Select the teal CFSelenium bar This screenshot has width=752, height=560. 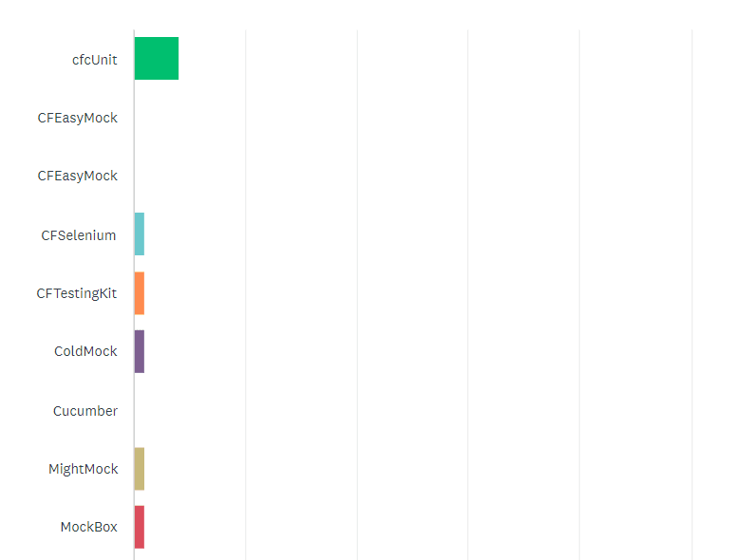(140, 234)
